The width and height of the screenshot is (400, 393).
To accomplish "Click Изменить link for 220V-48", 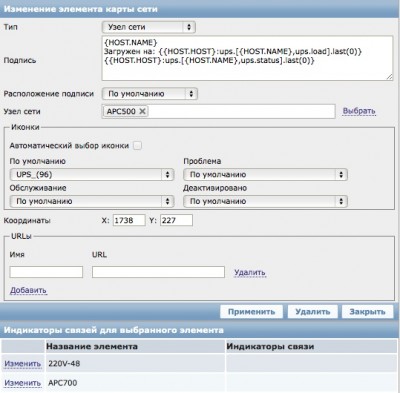I will (x=22, y=364).
